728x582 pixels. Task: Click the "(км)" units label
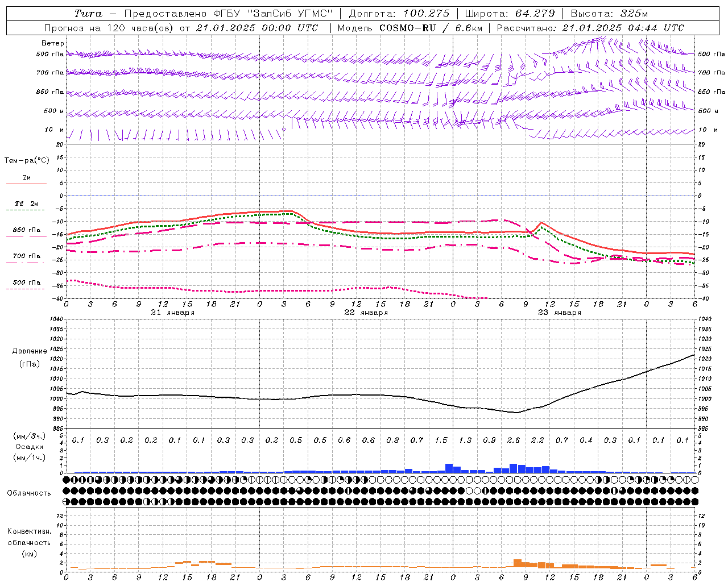point(29,554)
